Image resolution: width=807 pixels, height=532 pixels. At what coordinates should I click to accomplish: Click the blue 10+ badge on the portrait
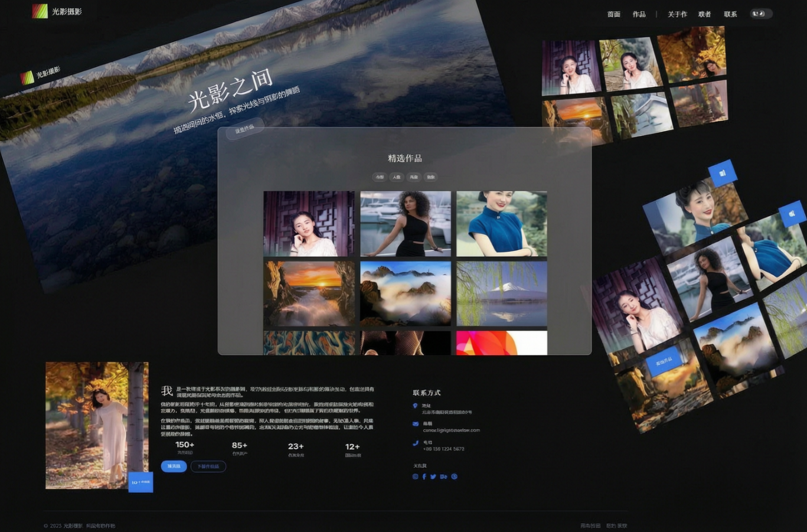click(141, 482)
